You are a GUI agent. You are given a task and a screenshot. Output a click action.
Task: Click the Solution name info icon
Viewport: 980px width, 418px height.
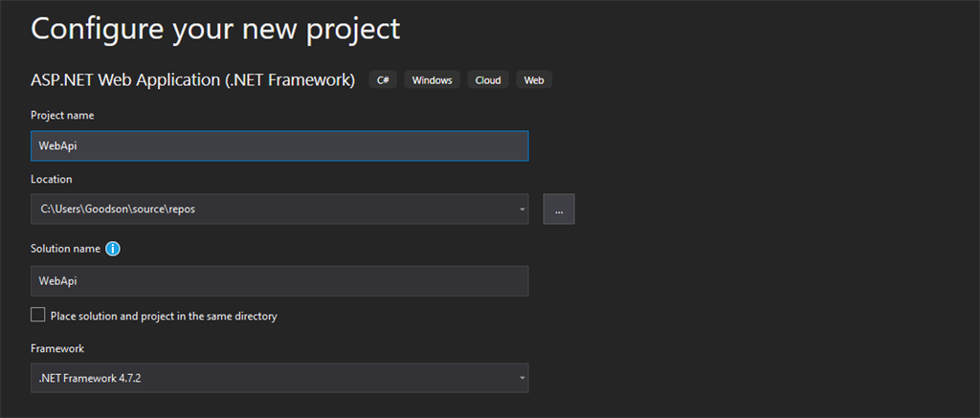pyautogui.click(x=113, y=249)
